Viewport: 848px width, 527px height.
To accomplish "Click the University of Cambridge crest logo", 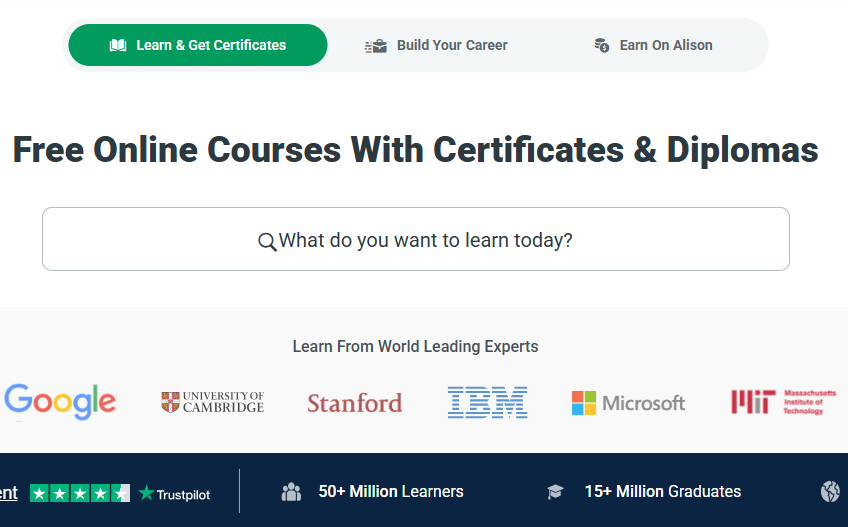I will 212,402.
